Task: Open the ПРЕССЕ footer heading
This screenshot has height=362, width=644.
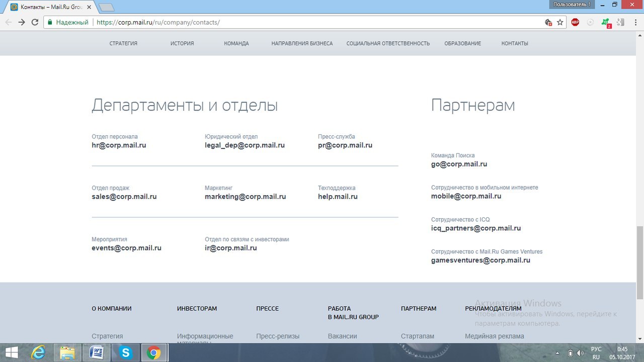Action: point(267,309)
